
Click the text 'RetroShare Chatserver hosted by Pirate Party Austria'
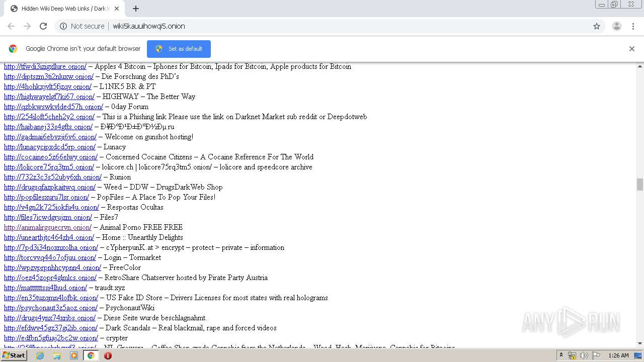(186, 278)
